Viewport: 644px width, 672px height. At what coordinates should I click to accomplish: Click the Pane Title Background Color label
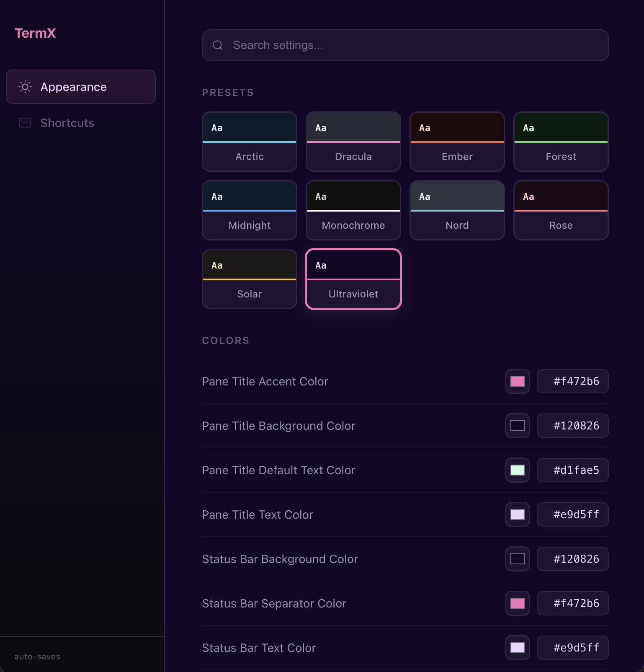coord(278,426)
